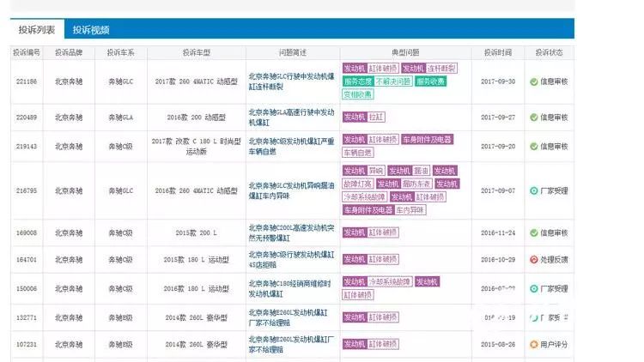
Task: Click teal 厂家受理 status icon for complaint 216795
Action: [533, 190]
